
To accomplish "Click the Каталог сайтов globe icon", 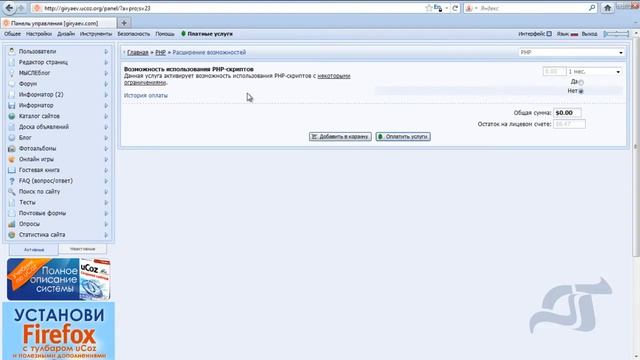I will [x=11, y=116].
